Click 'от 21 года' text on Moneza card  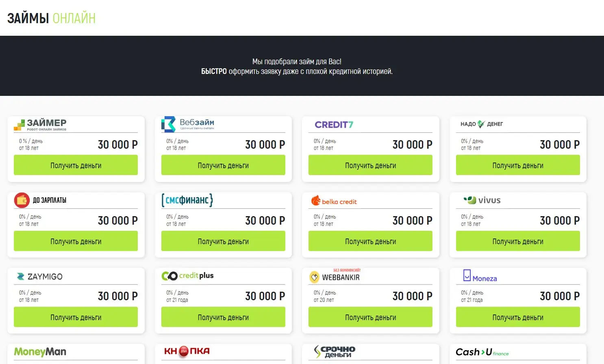(471, 300)
